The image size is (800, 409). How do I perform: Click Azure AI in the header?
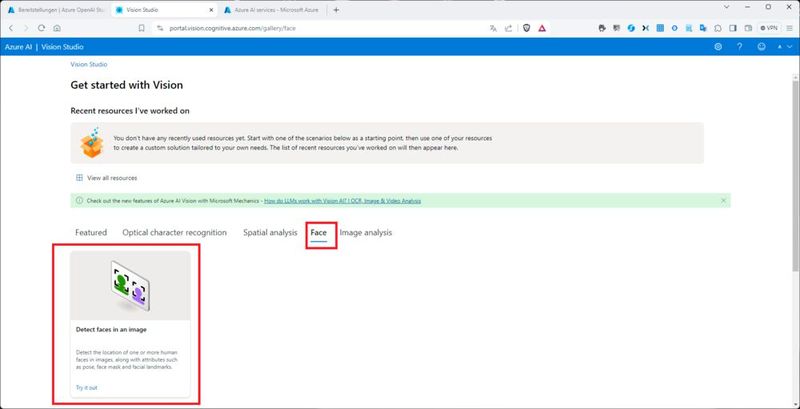pyautogui.click(x=18, y=47)
